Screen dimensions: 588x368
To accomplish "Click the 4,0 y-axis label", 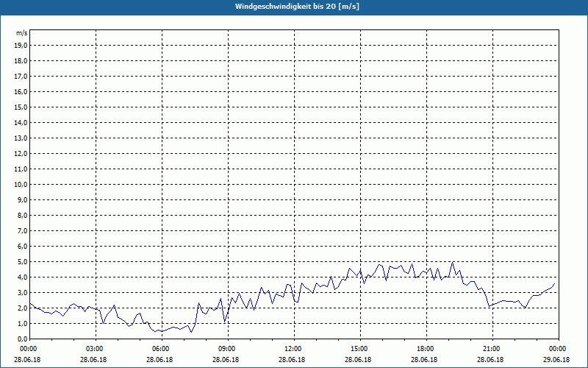I will click(22, 277).
